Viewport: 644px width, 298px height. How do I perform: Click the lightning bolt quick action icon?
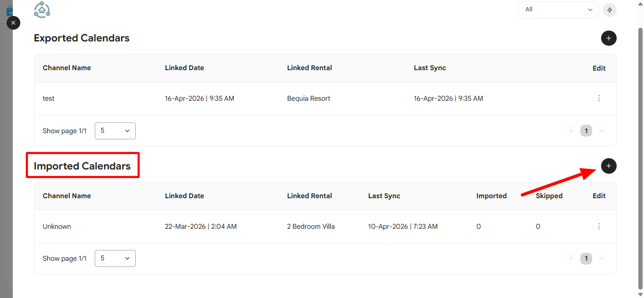(x=610, y=10)
